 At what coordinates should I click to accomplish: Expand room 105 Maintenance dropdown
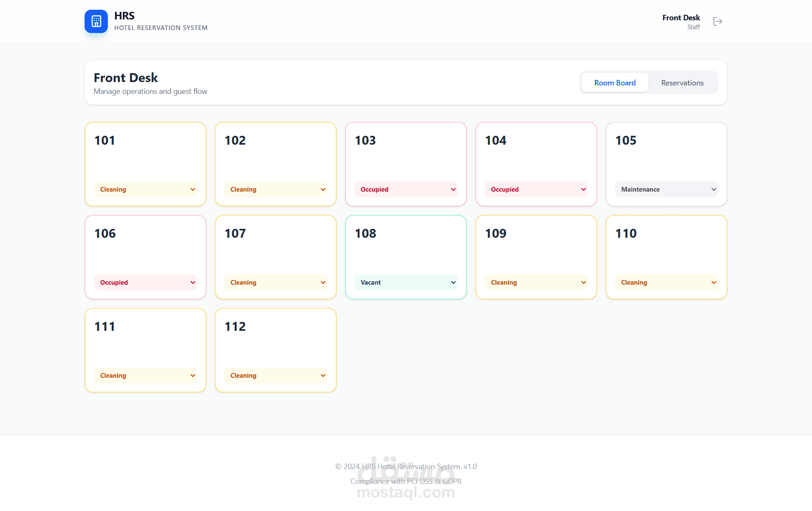pos(666,190)
